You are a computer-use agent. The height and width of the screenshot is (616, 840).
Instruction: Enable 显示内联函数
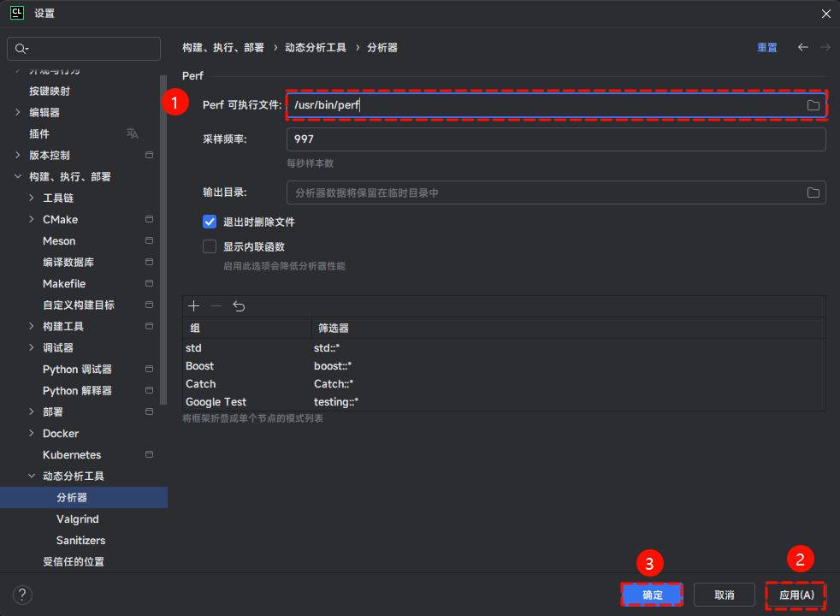coord(210,246)
